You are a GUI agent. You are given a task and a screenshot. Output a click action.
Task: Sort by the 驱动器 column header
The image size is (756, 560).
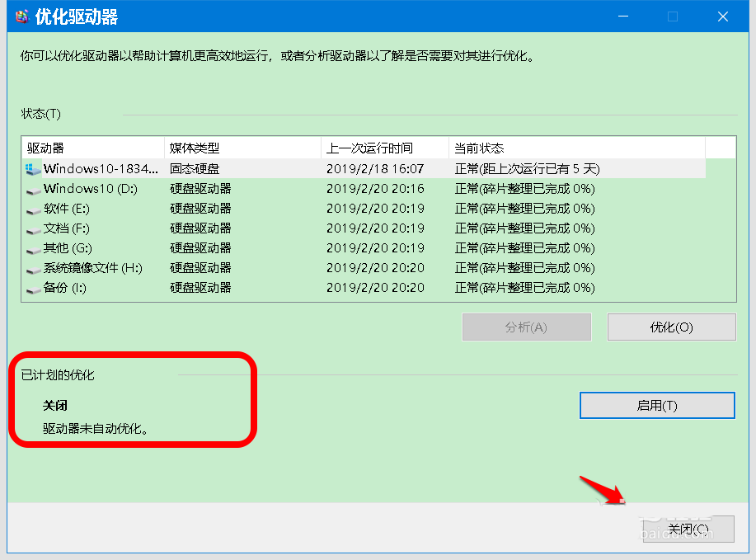pyautogui.click(x=93, y=148)
